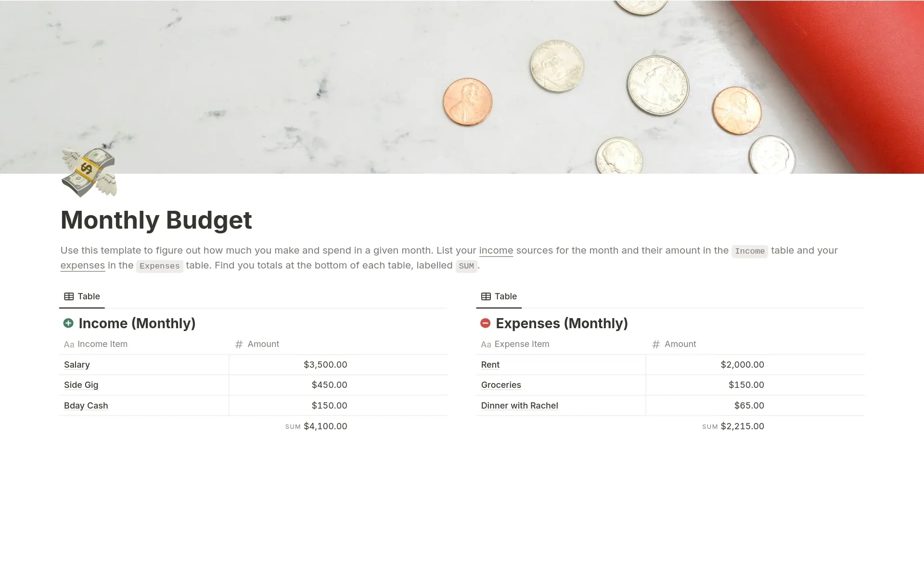Click the right Table tab icon

point(485,296)
